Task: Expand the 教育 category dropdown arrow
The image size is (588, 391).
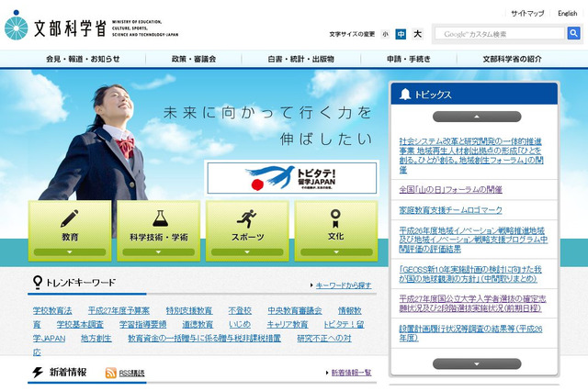Action: [70, 252]
